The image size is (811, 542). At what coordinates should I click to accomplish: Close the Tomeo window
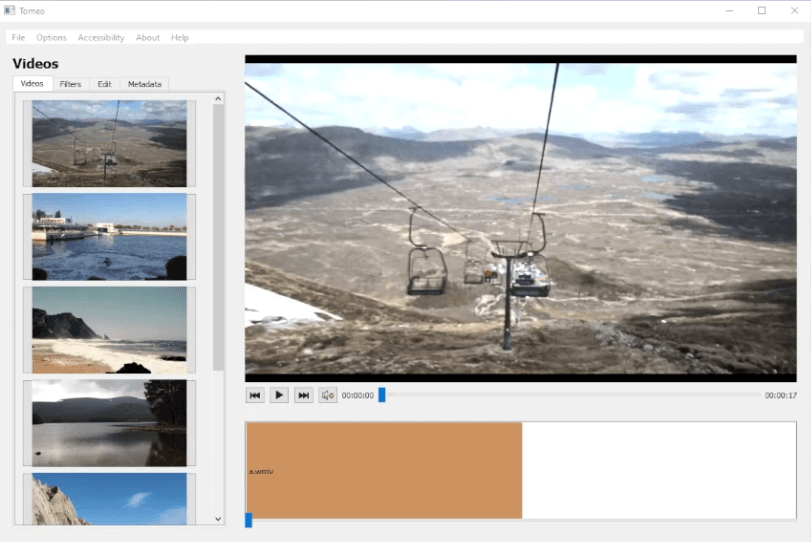[794, 10]
